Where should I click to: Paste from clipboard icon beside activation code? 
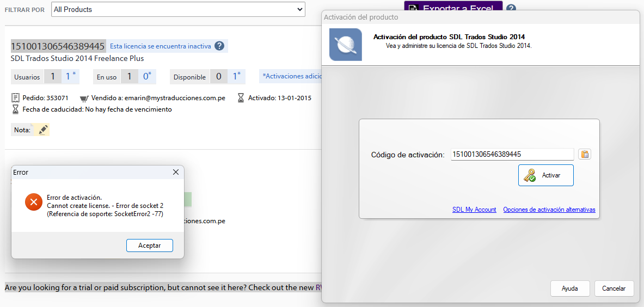pos(585,155)
